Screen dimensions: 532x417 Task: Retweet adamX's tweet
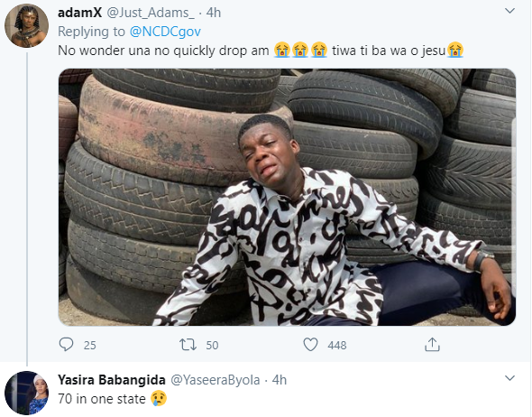coord(188,344)
